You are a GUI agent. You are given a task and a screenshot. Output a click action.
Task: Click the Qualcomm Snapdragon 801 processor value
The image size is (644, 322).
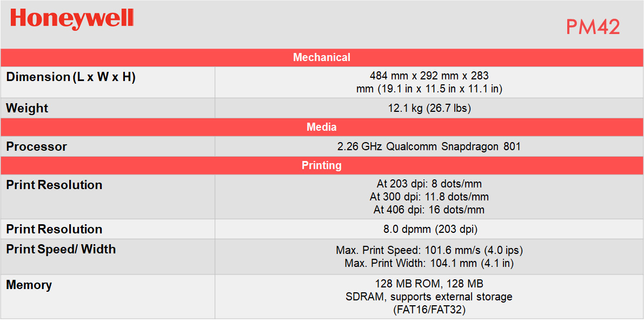coord(429,146)
